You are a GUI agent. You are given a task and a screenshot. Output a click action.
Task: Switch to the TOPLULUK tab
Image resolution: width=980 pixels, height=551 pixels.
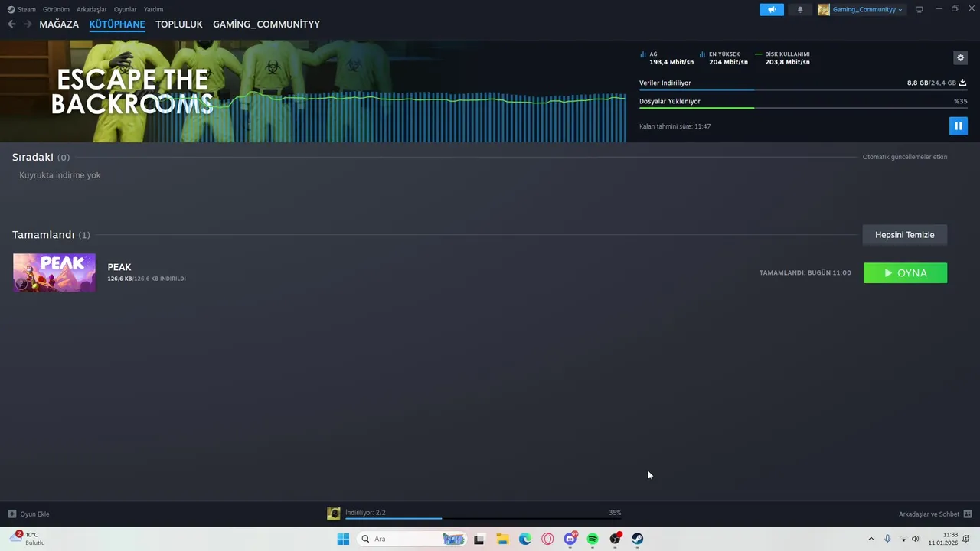point(179,24)
